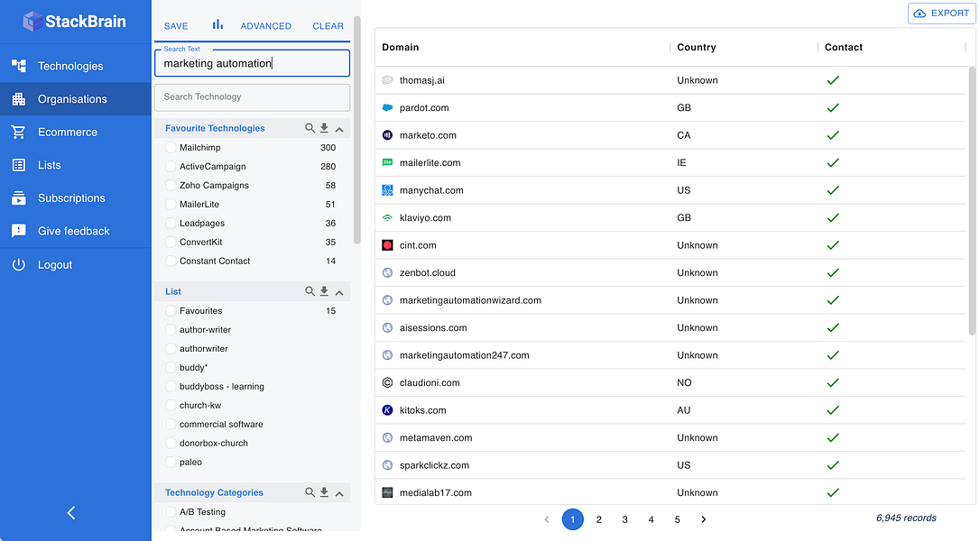Screen dimensions: 980x541
Task: Open the ADVANCED search options
Action: [265, 25]
